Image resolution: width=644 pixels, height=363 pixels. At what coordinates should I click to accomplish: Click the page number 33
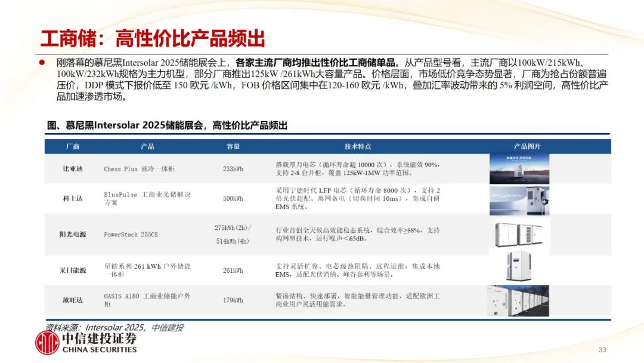[x=602, y=349]
